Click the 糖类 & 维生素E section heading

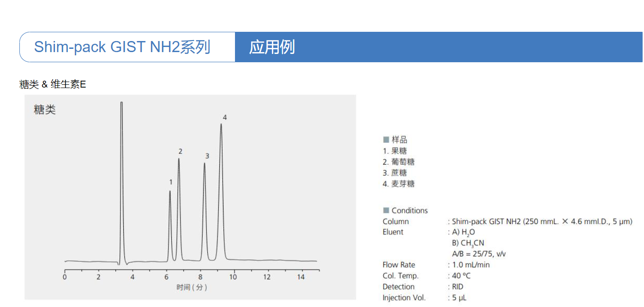53,84
